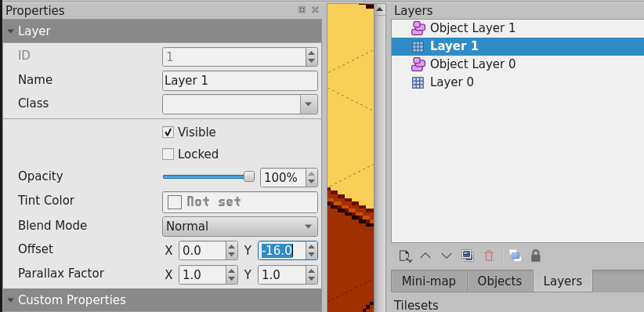Increase Offset Y value with up arrow

pos(311,247)
